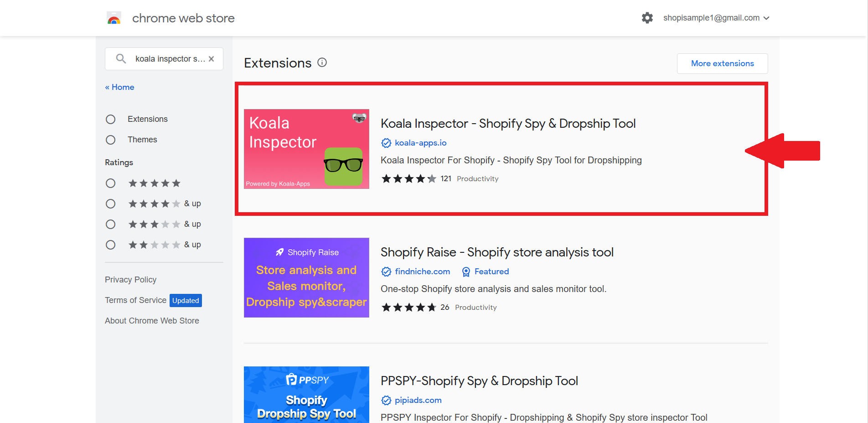Click the 121 ratings count
This screenshot has height=423, width=868.
coord(446,179)
